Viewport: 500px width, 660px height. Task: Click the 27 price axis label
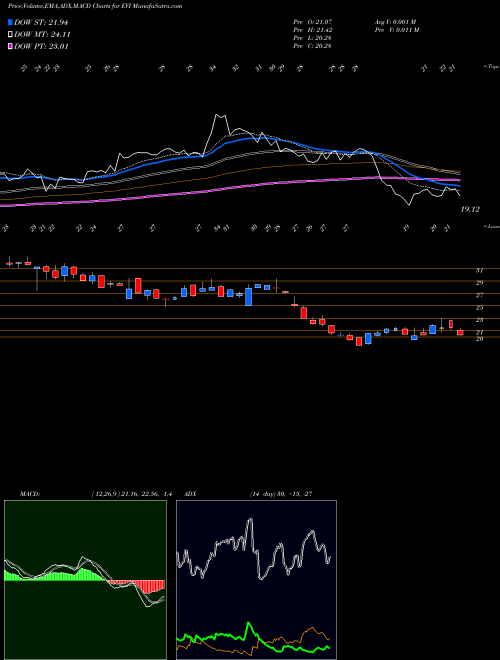[479, 295]
